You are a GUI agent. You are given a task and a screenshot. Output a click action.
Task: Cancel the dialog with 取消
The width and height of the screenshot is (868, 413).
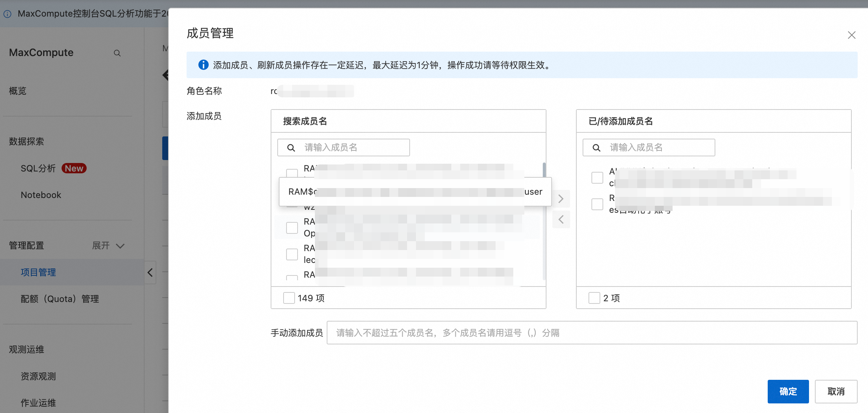coord(836,392)
